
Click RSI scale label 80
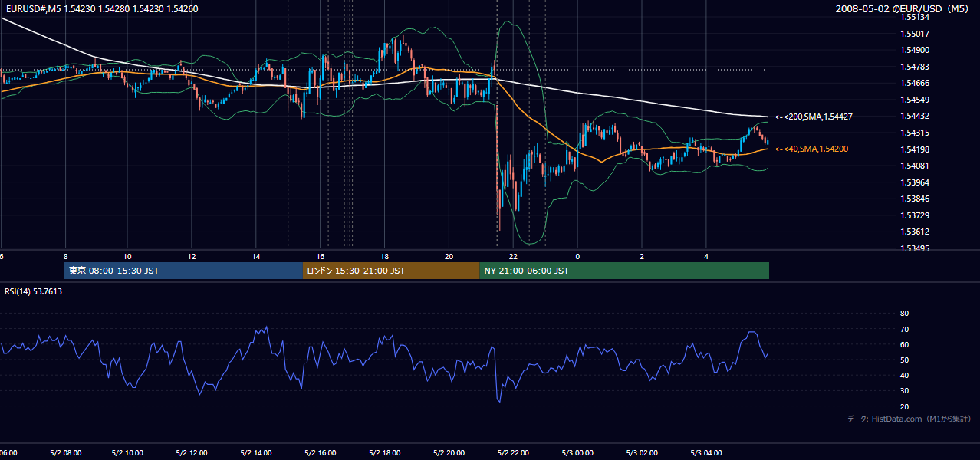click(x=904, y=314)
